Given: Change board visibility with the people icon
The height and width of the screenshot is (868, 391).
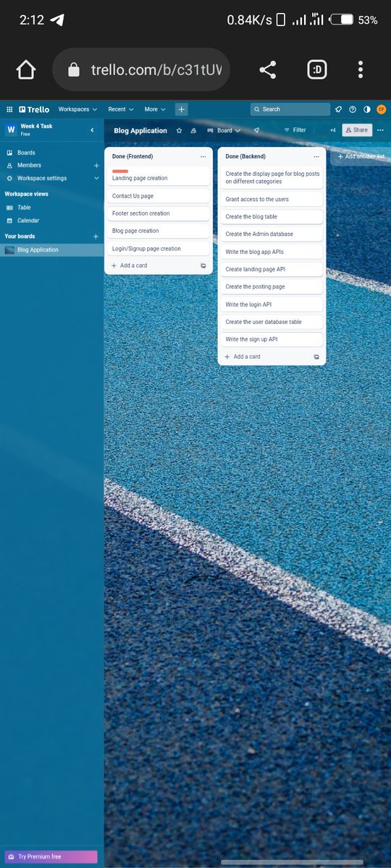Looking at the screenshot, I should (193, 131).
